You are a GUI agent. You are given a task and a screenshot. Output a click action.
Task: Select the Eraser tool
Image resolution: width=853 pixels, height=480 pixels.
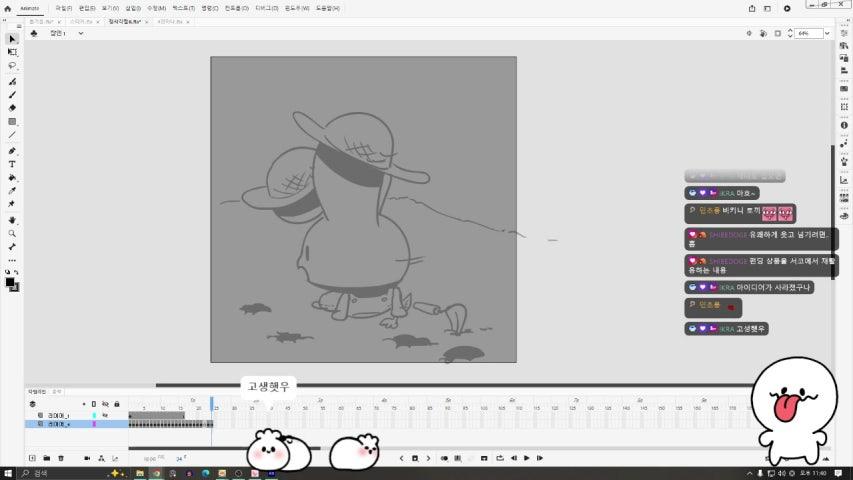(12, 108)
